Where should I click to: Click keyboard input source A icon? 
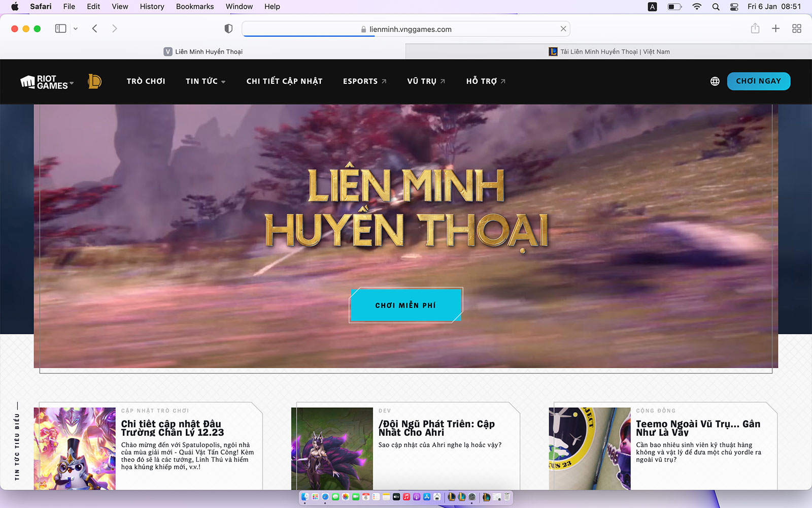pos(653,7)
